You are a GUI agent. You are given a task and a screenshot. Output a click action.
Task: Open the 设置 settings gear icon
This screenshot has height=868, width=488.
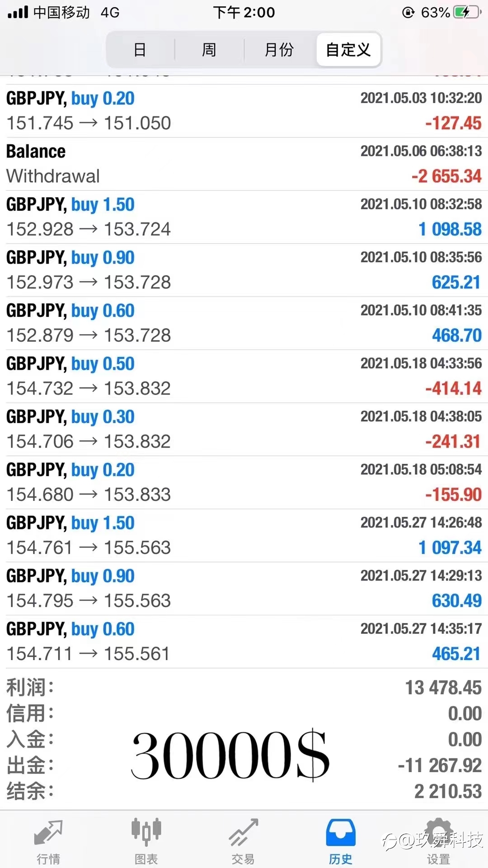click(438, 832)
